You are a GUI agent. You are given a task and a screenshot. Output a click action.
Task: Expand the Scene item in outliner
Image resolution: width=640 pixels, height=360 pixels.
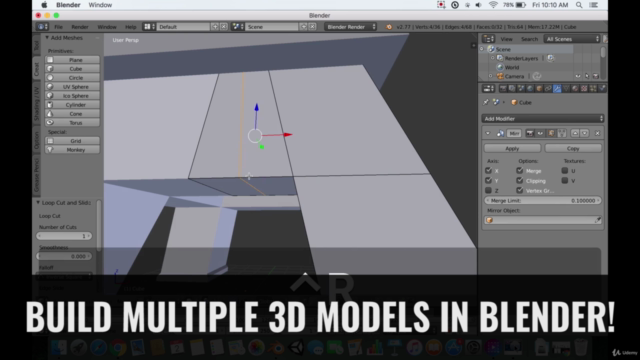click(482, 49)
